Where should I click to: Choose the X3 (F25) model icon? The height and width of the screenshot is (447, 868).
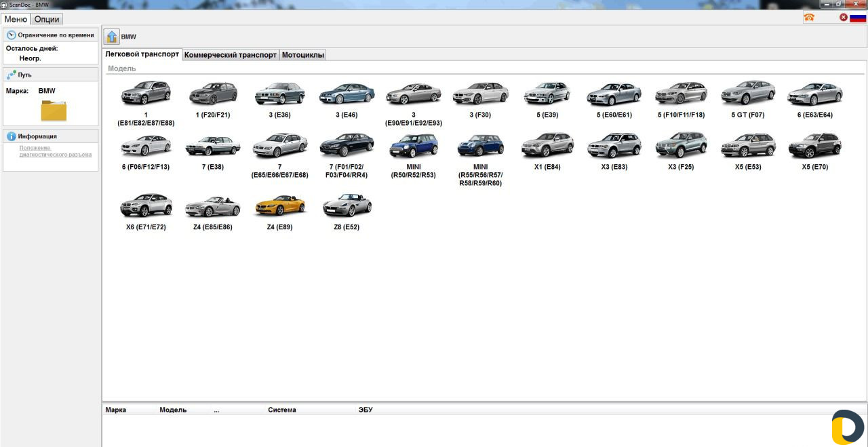click(681, 146)
